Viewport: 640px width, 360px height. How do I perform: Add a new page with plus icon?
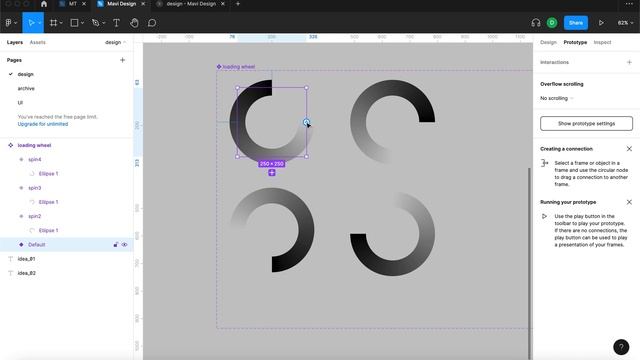click(122, 60)
